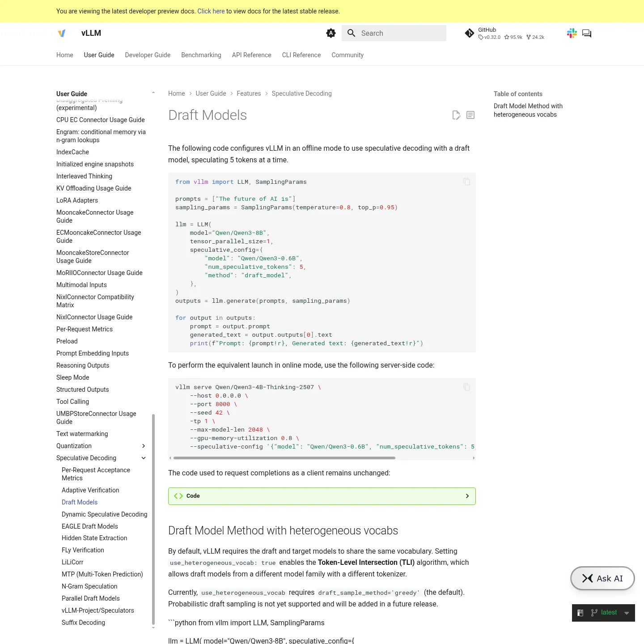Image resolution: width=644 pixels, height=644 pixels.
Task: Click the GitHub fork count icon
Action: point(529,37)
